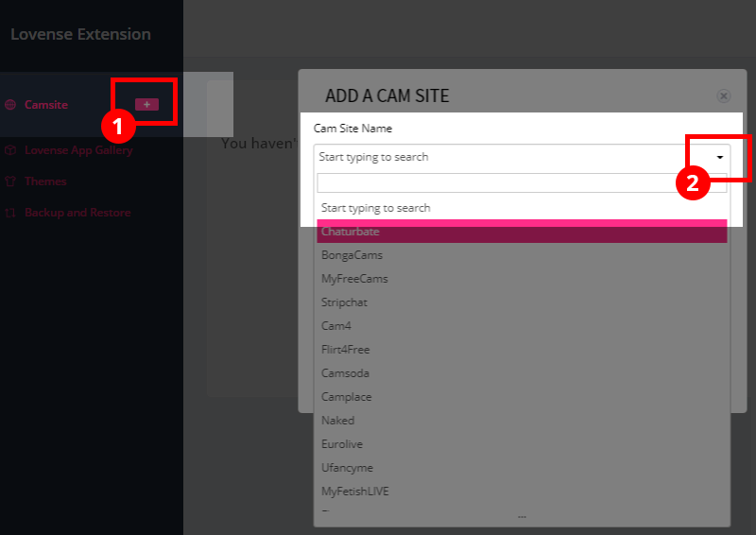This screenshot has width=756, height=535.
Task: Click the plus icon next to Camsite
Action: point(146,104)
